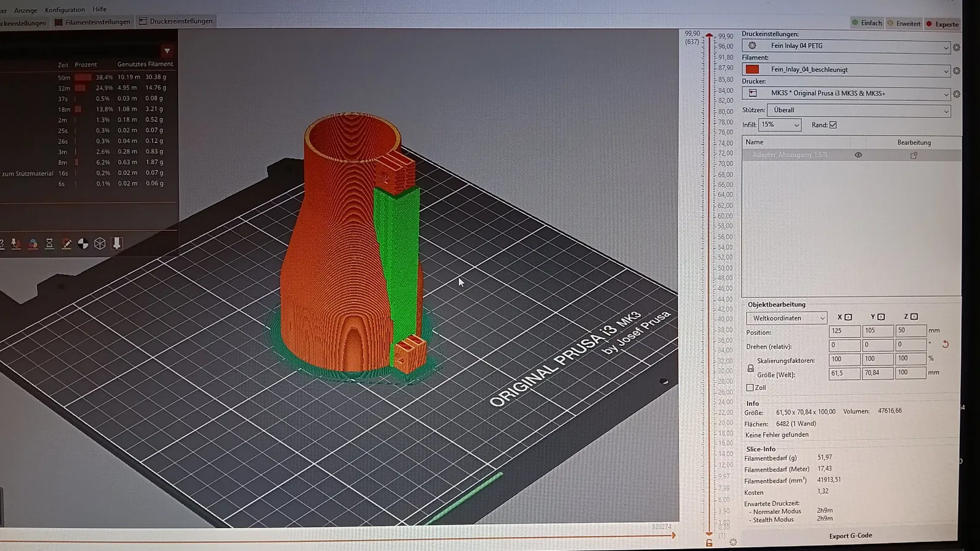This screenshot has height=551, width=980.
Task: Open the Hilfe menu
Action: (100, 9)
